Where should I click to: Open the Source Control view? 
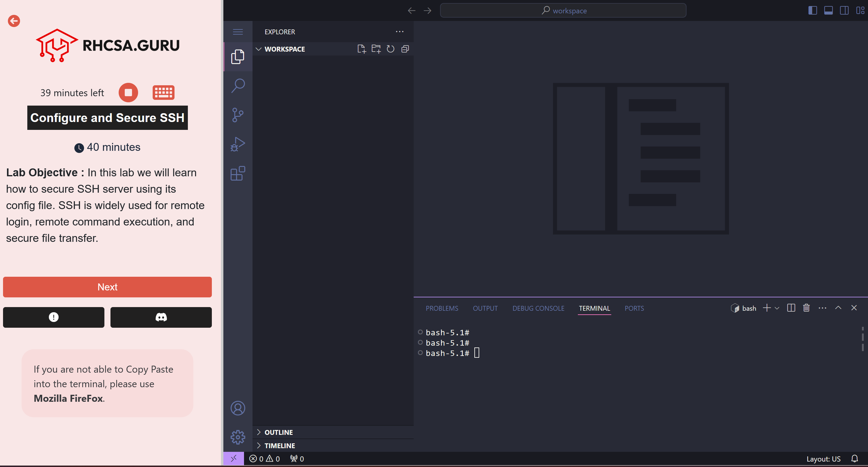point(238,115)
